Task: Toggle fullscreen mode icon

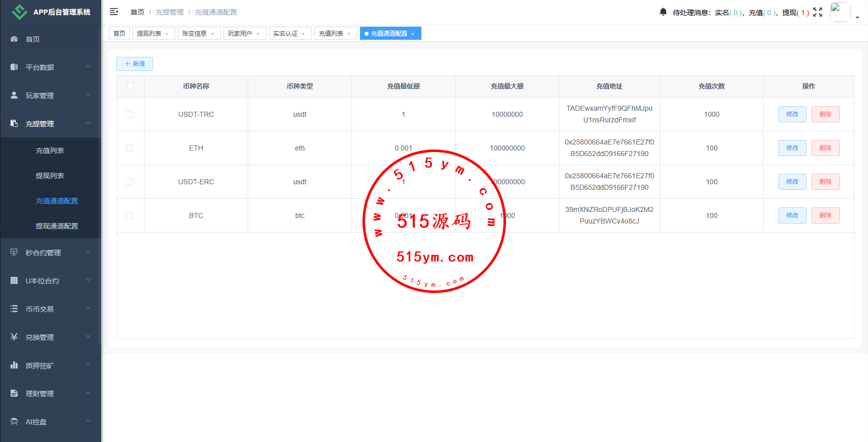Action: pos(818,12)
